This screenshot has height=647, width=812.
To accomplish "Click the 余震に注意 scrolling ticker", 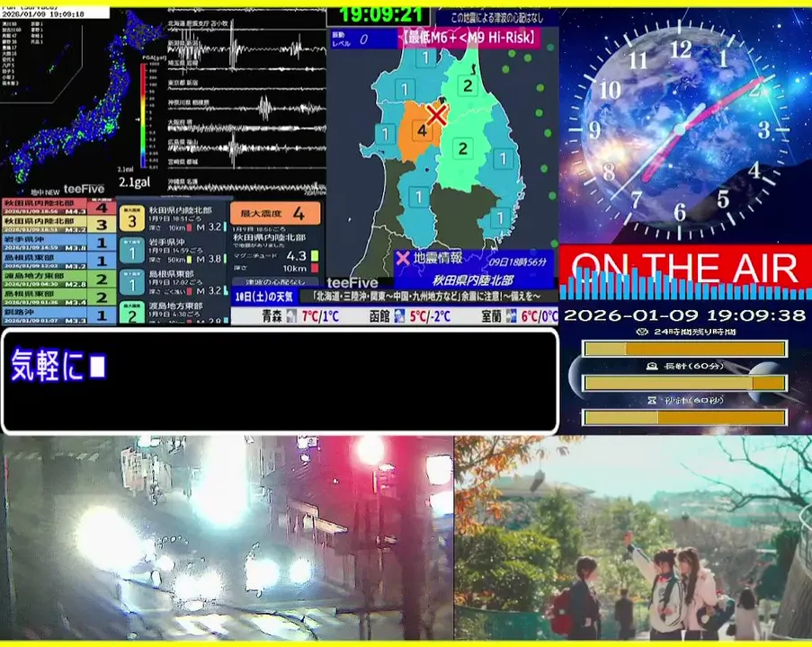I will click(x=429, y=297).
